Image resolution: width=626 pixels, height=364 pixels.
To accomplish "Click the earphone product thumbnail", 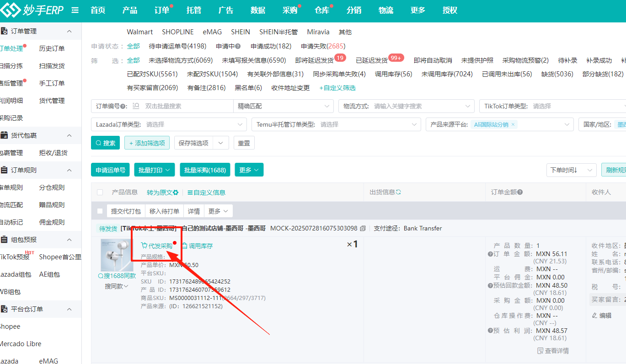I will coord(117,255).
